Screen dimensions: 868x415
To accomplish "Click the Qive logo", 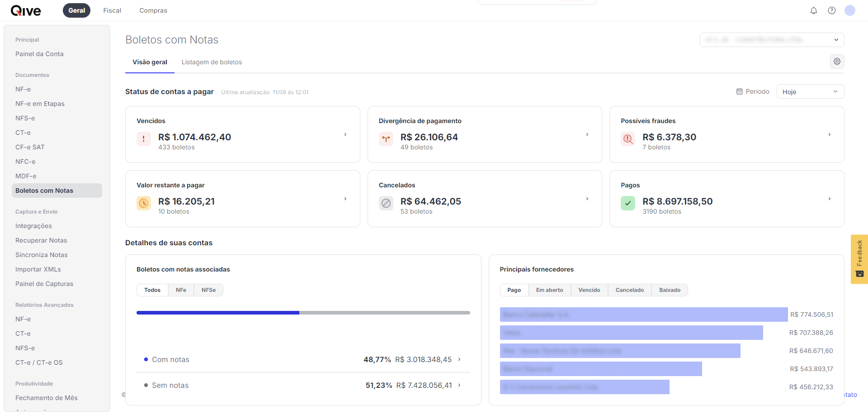I will (x=26, y=10).
